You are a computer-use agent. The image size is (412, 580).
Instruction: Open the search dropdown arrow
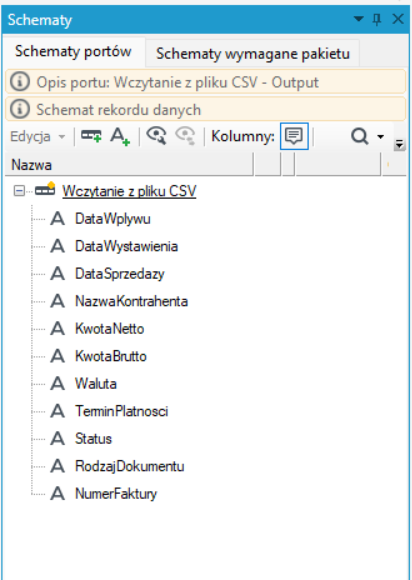(380, 136)
